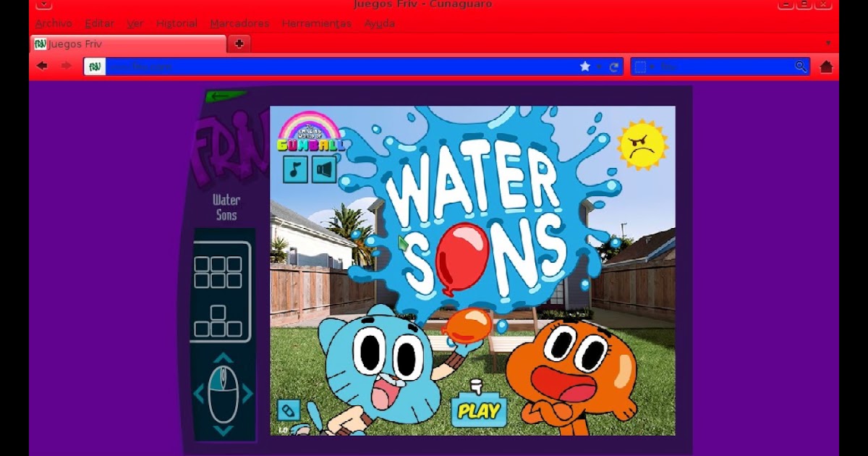Screen dimensions: 868x456
Task: Click the eraser clear-data icon
Action: pos(289,410)
